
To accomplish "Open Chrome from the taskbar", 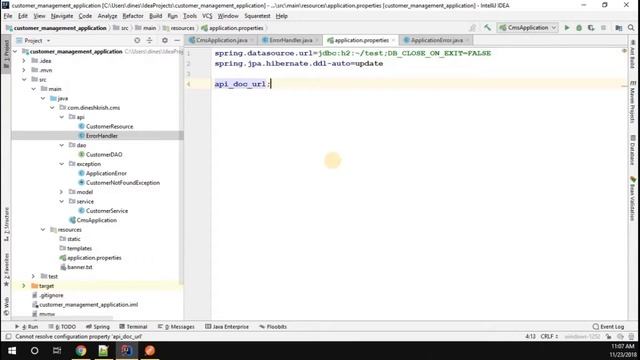I will [x=81, y=351].
